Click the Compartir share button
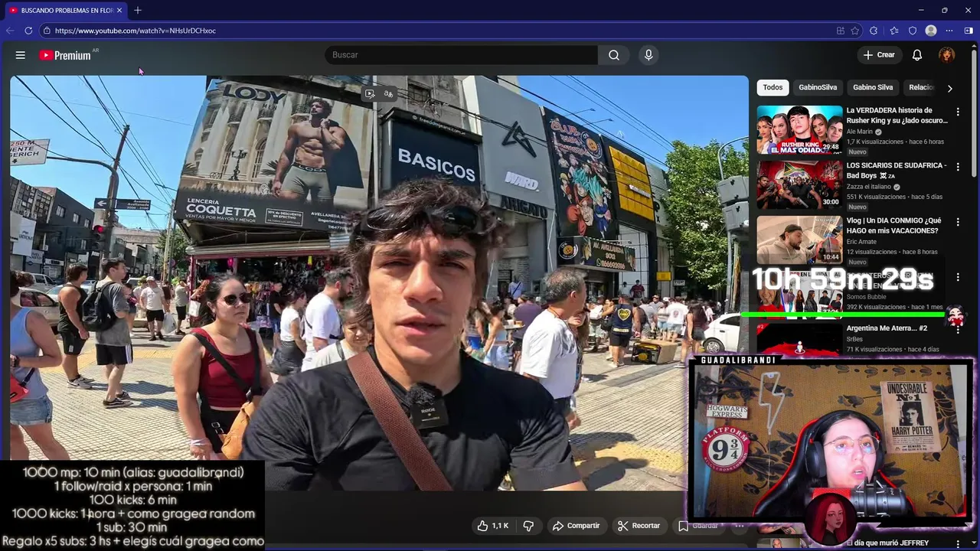Image resolution: width=980 pixels, height=551 pixels. coord(576,526)
